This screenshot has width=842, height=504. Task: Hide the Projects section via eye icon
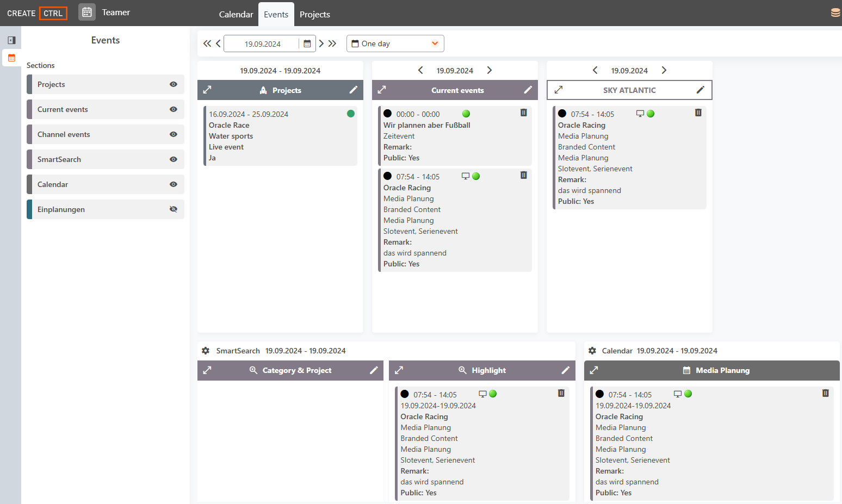pos(174,84)
